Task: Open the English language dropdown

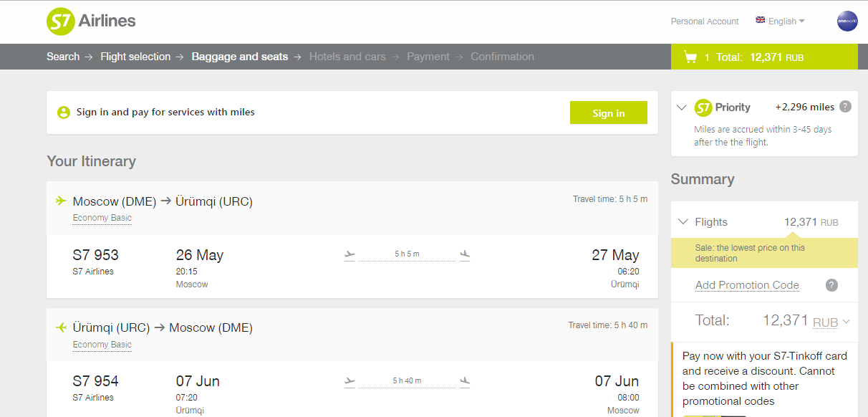Action: [x=781, y=21]
